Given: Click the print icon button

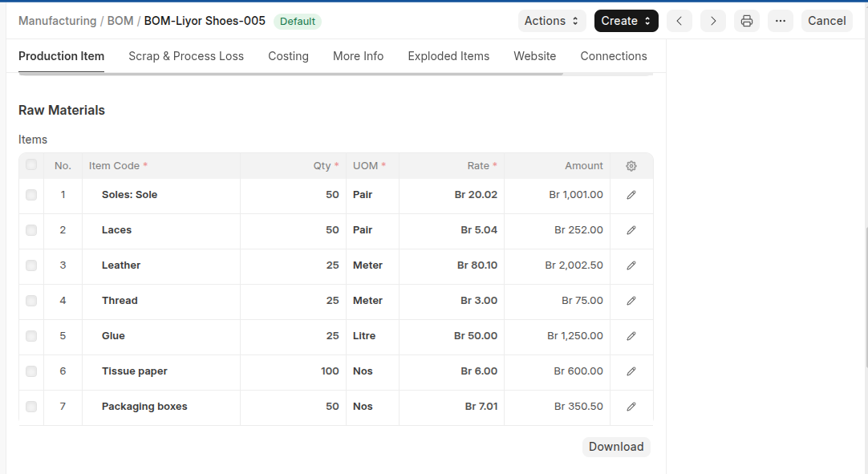Looking at the screenshot, I should [746, 21].
